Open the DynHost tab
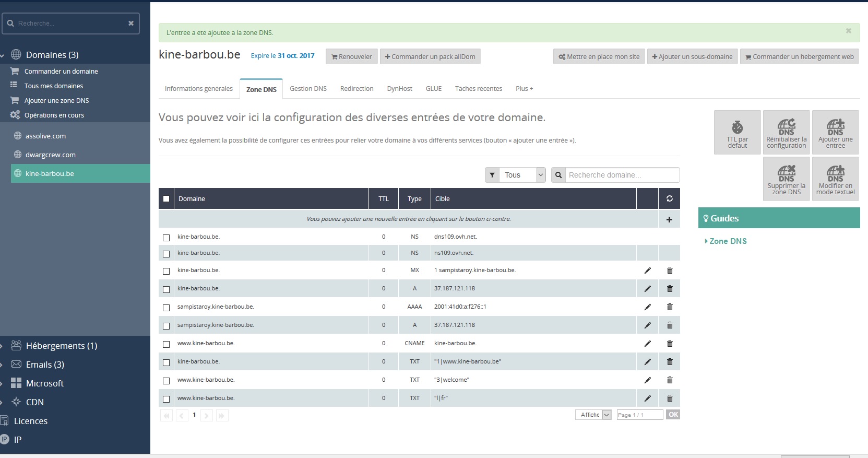 399,89
